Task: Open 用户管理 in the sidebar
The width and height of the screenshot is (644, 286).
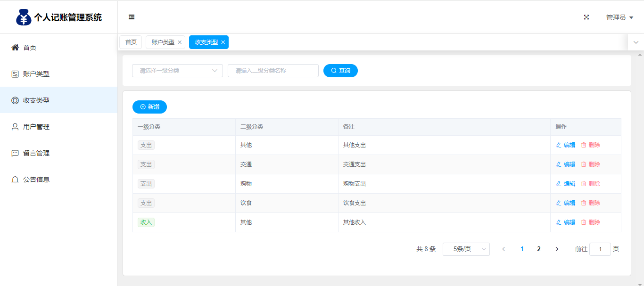Action: [36, 127]
